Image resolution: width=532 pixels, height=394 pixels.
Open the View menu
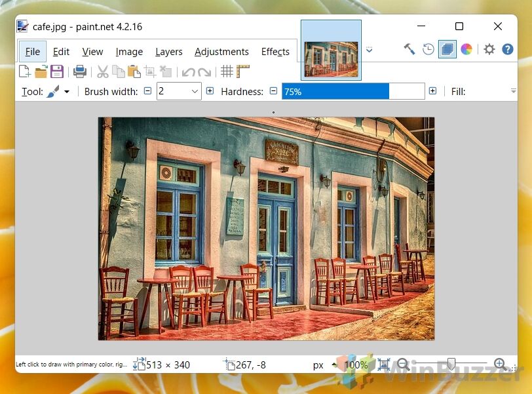click(x=92, y=52)
